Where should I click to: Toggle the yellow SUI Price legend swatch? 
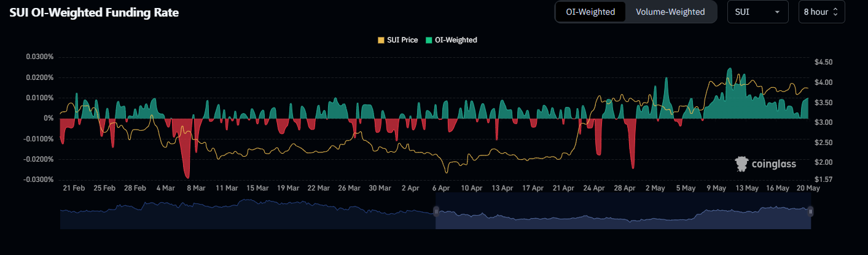click(381, 40)
